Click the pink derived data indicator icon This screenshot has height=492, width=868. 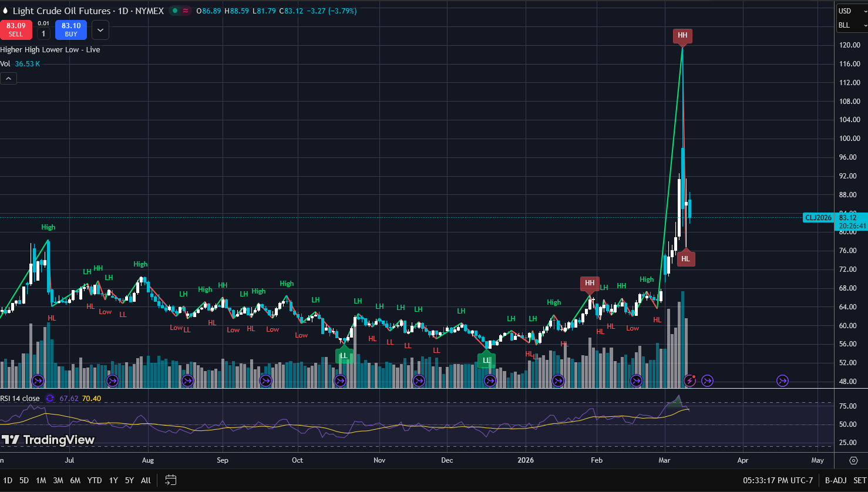point(186,11)
